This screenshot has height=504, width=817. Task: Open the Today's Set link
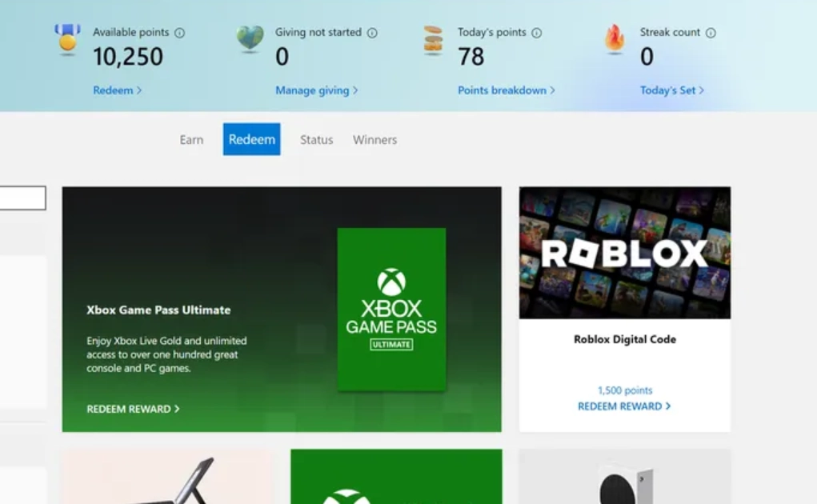672,90
